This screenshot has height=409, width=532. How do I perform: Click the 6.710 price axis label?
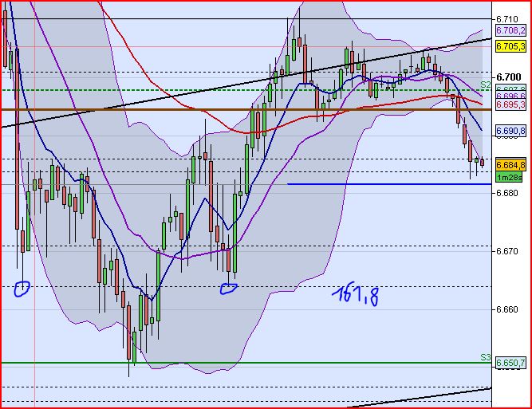[x=507, y=19]
